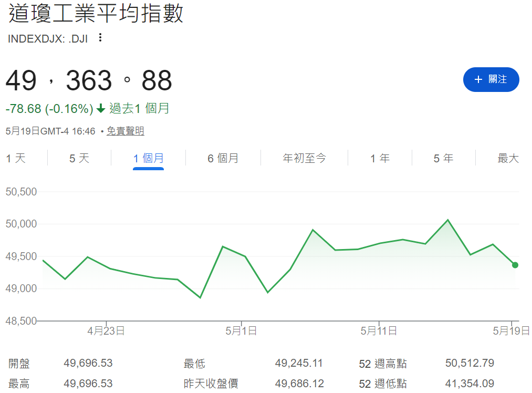Click the 49,500 y-axis label
This screenshot has height=393, width=532.
coord(21,256)
